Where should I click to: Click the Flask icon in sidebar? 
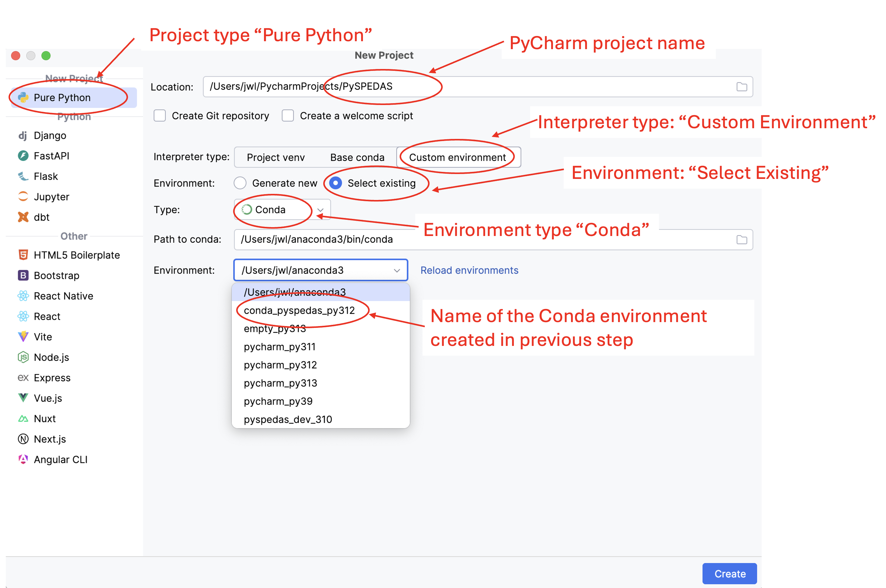[23, 176]
